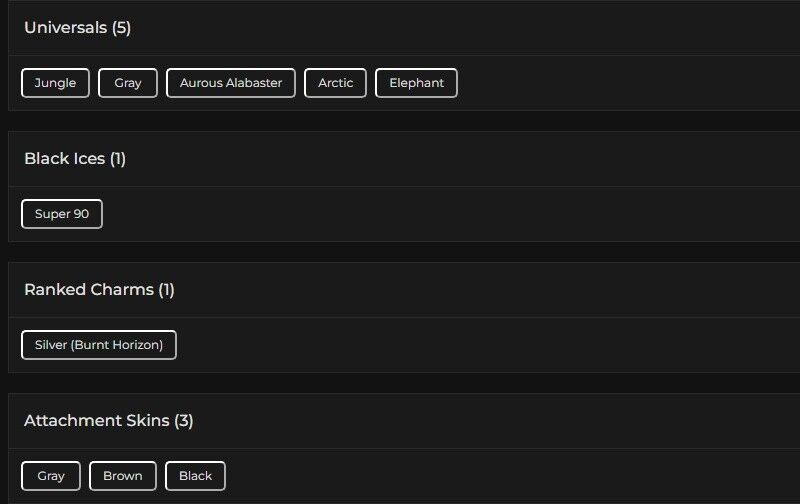Choose the Brown attachment skin tag
The height and width of the screenshot is (504, 800).
coord(123,476)
